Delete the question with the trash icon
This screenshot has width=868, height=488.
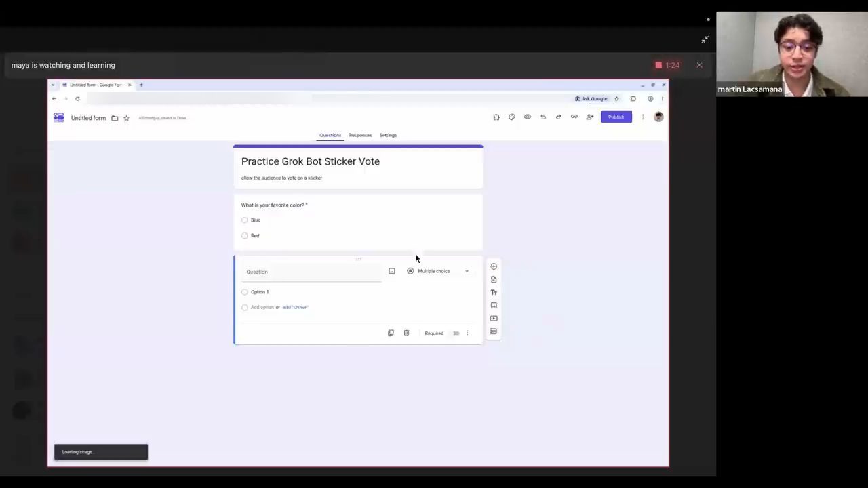point(406,333)
